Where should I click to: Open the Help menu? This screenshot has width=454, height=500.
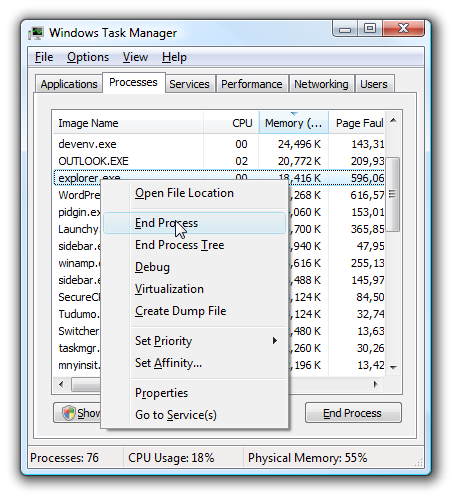click(x=174, y=57)
